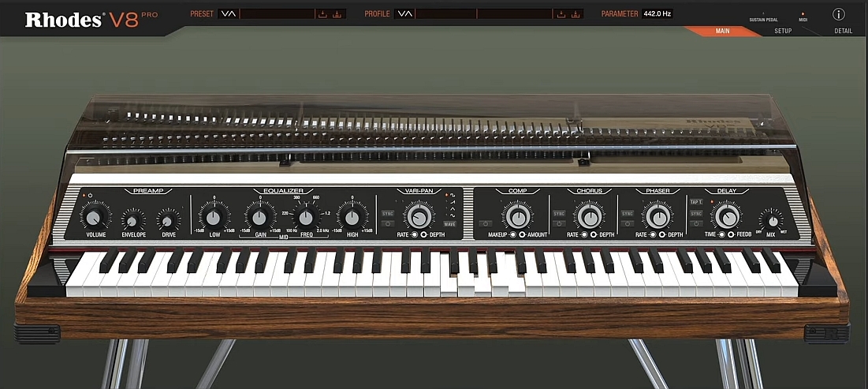868x389 pixels.
Task: Toggle the Chorus power button
Action: (x=559, y=224)
